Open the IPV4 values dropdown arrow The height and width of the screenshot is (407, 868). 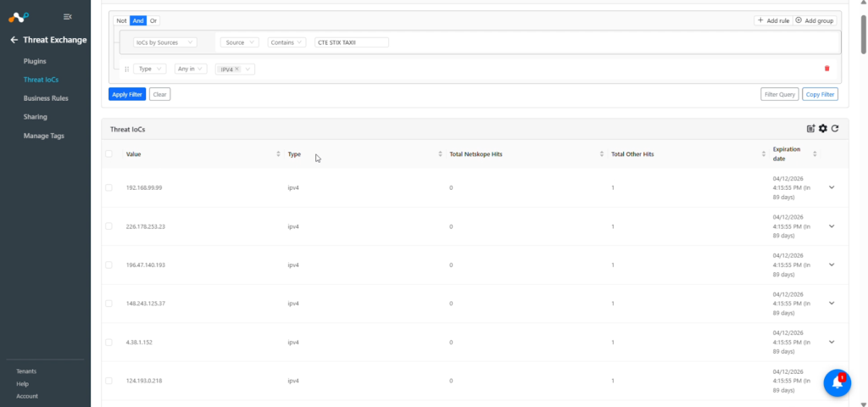pyautogui.click(x=248, y=70)
